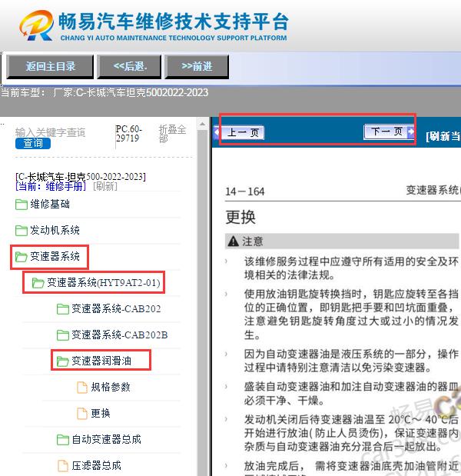
Task: Click the 查询 search button
Action: click(x=33, y=143)
